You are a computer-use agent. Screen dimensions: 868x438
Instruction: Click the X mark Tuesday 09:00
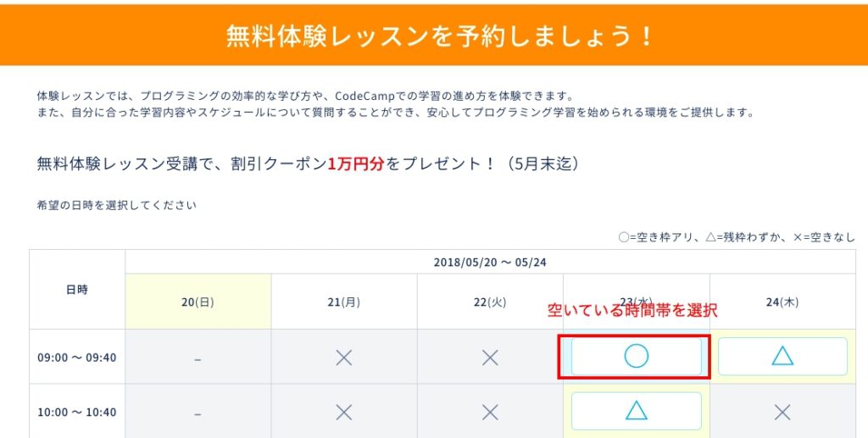(490, 358)
